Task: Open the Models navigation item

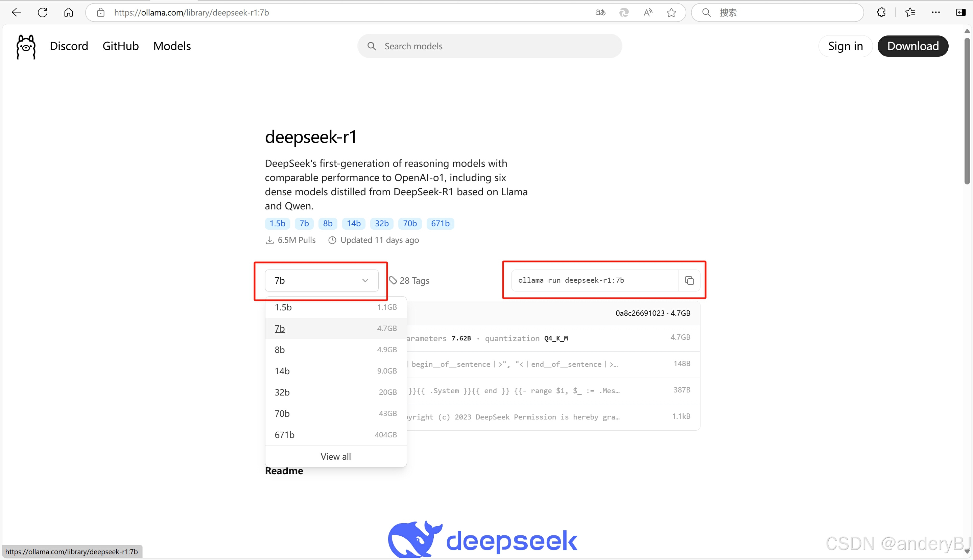Action: [172, 46]
